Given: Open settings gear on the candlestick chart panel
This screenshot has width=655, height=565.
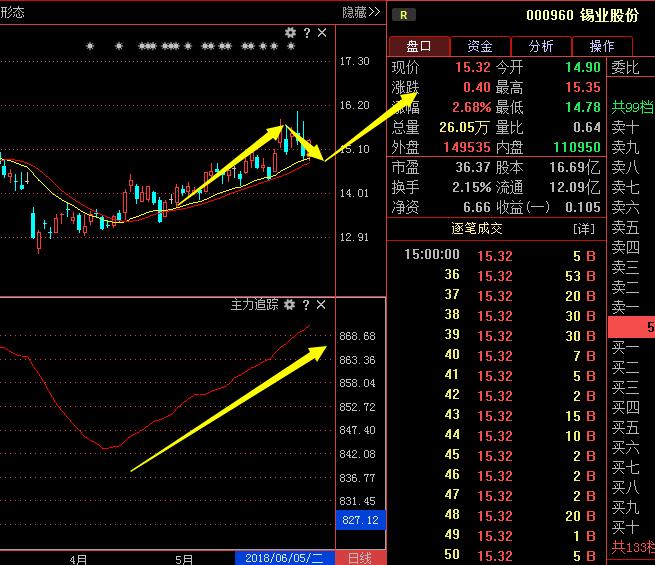Looking at the screenshot, I should [x=290, y=33].
